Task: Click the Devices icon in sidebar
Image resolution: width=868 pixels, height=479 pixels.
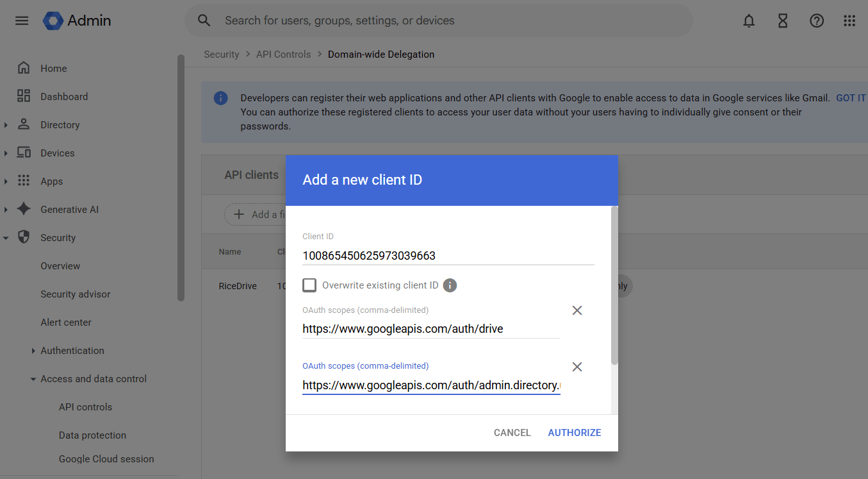Action: point(24,153)
